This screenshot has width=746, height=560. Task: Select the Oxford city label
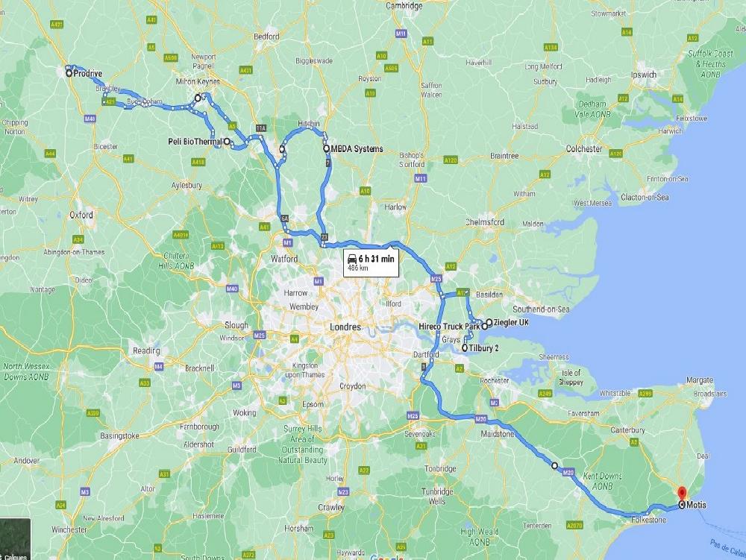coord(81,215)
